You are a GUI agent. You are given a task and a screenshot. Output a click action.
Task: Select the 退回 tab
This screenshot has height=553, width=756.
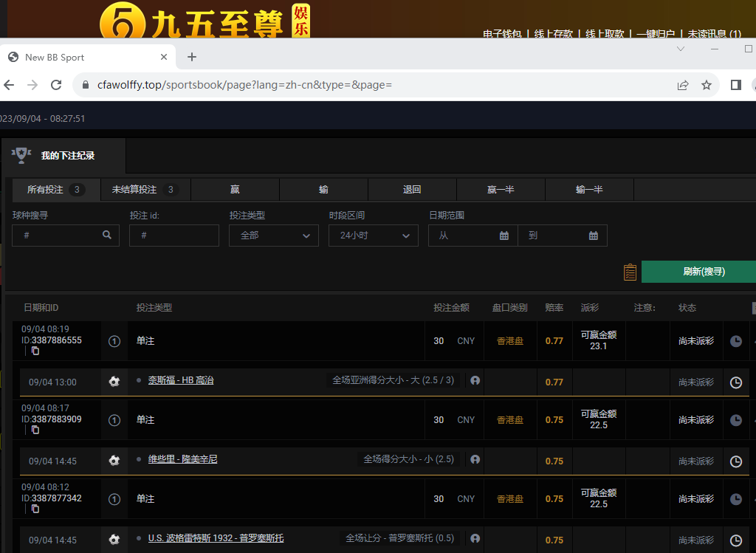click(x=412, y=190)
